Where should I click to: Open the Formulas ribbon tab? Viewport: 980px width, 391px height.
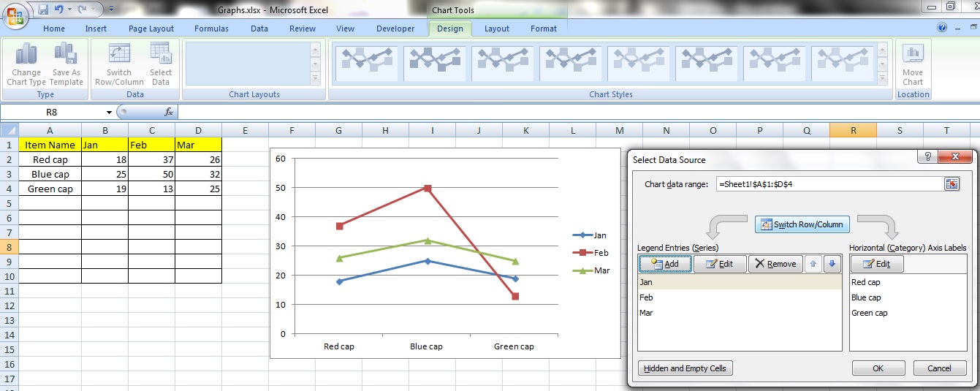[x=211, y=29]
